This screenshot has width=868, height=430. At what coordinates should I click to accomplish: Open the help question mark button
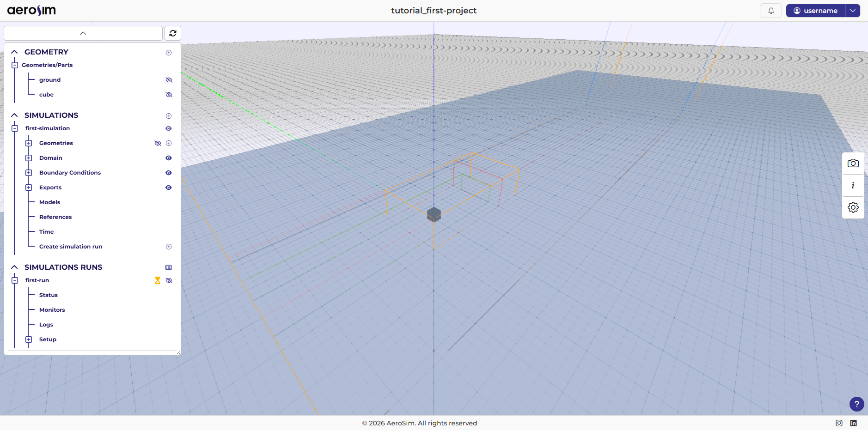(856, 404)
